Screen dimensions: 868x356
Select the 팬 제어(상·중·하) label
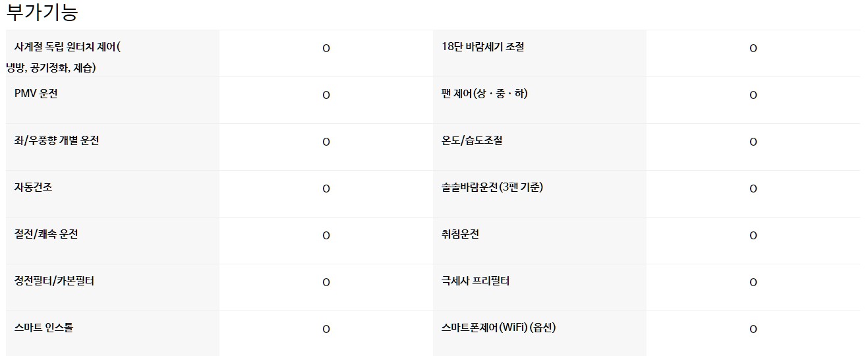coord(484,94)
